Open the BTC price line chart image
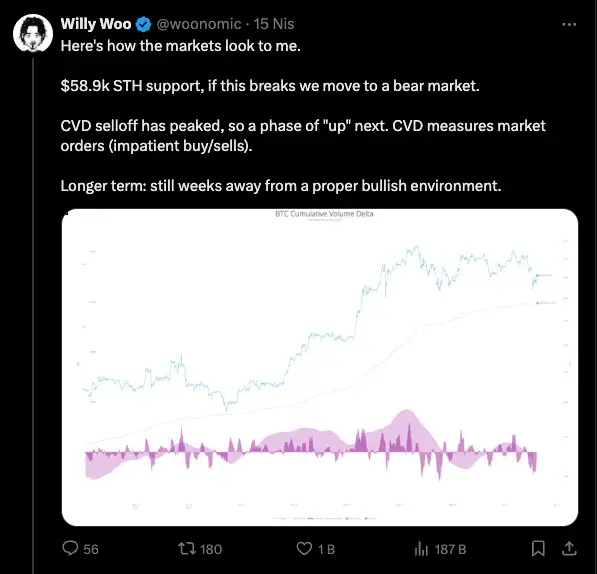 pyautogui.click(x=320, y=367)
